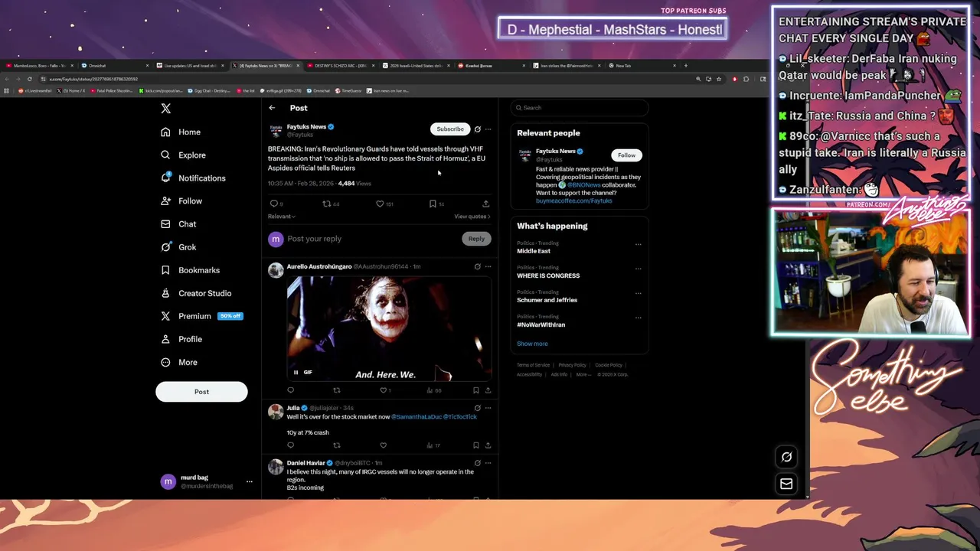Open more options on Daniel Havlar's reply
The height and width of the screenshot is (551, 980).
[x=488, y=463]
